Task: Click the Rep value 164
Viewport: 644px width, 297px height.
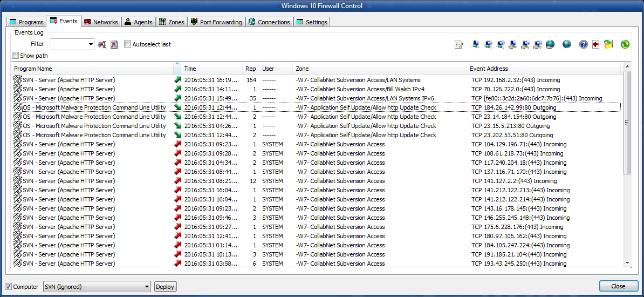Action: tap(251, 80)
